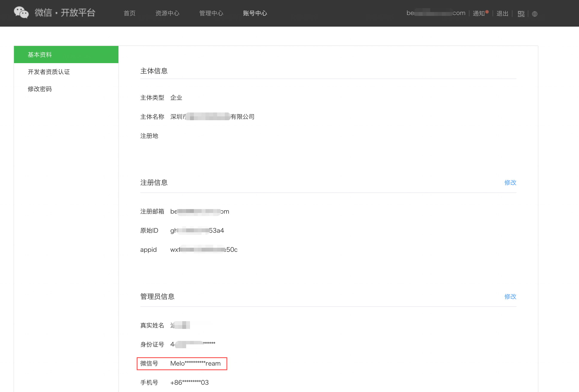579x392 pixels.
Task: Go to 首页 nav item
Action: pos(130,13)
